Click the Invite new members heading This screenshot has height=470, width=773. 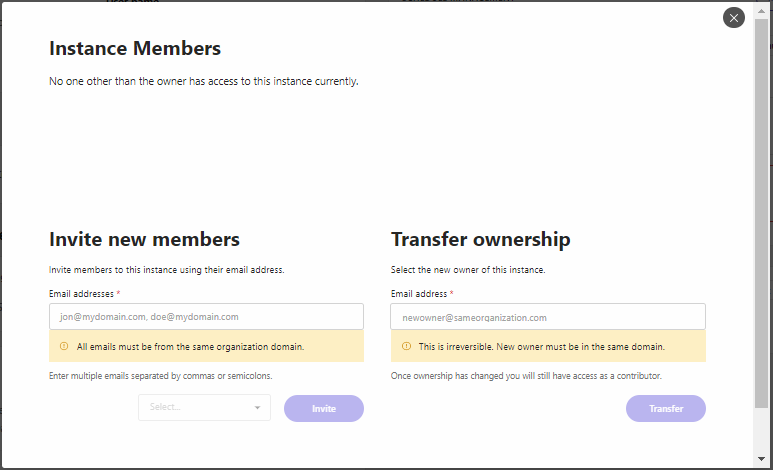click(144, 239)
